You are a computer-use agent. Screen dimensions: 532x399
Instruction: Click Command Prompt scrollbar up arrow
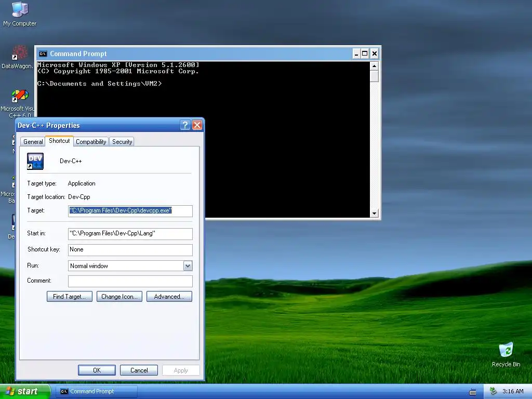[x=374, y=66]
